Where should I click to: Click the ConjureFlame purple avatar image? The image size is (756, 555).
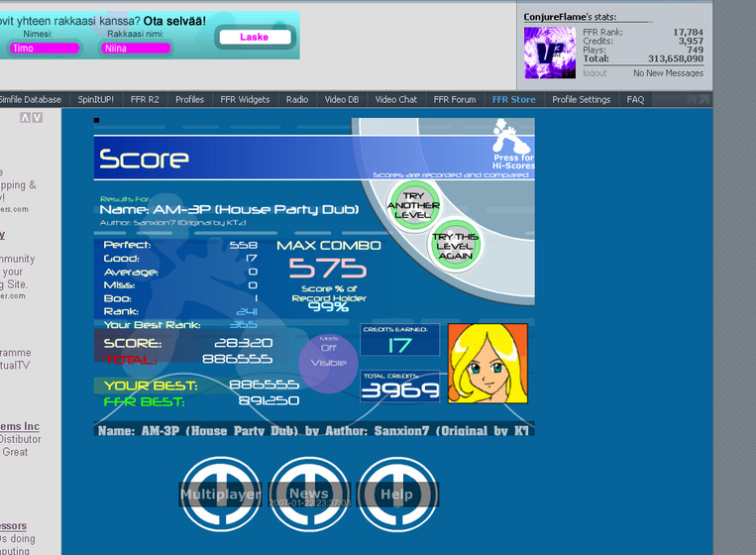click(x=550, y=53)
